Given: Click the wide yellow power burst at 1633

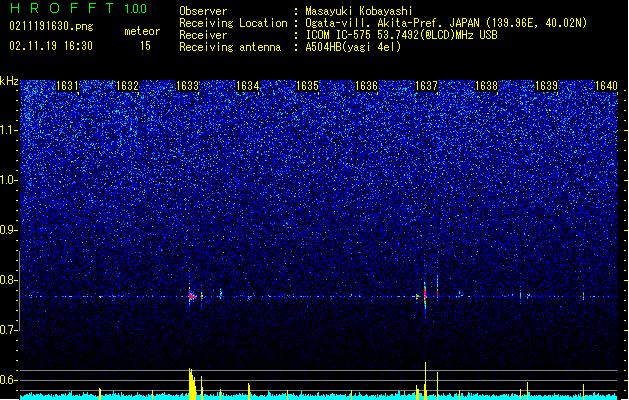Looking at the screenshot, I should pos(193,384).
